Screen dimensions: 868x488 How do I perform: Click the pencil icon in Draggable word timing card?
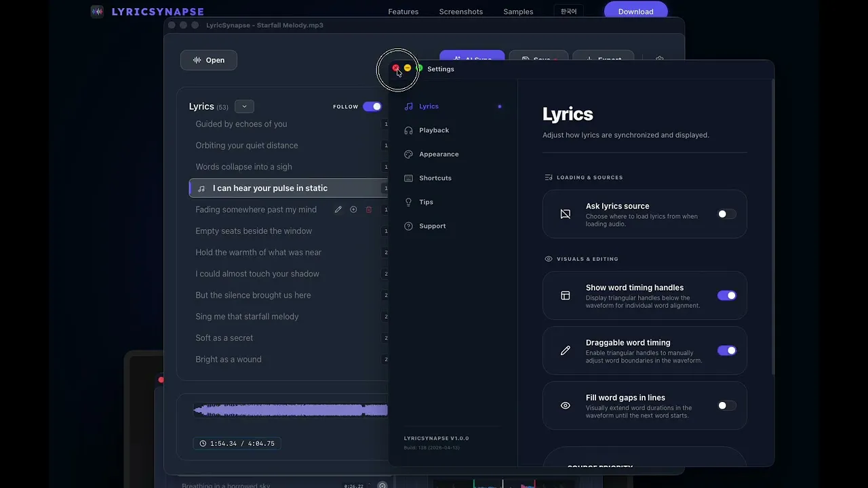click(x=566, y=350)
